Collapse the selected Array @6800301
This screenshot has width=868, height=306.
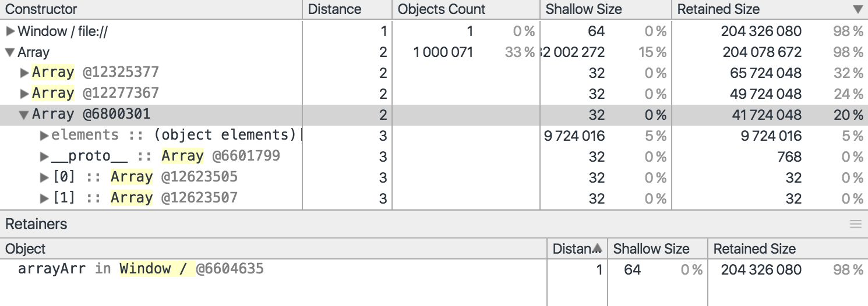point(24,115)
